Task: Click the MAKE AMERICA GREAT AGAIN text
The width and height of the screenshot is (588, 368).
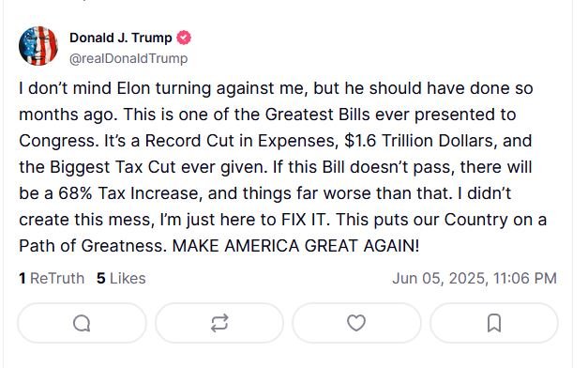Action: click(x=295, y=246)
